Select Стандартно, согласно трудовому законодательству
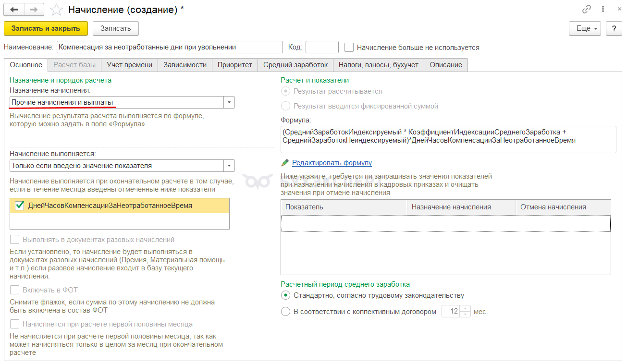 (286, 295)
